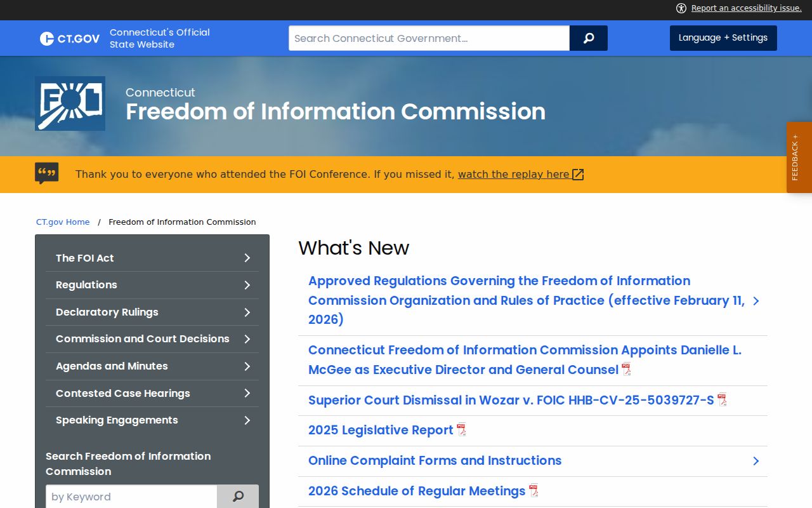Click external link icon after replay link
Image resolution: width=812 pixels, height=508 pixels.
pos(578,175)
